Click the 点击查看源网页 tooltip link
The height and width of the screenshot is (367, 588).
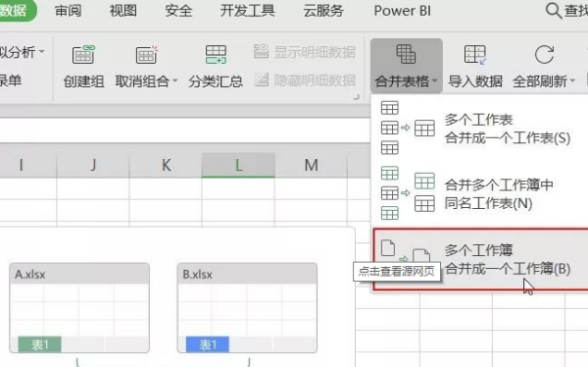pos(396,271)
